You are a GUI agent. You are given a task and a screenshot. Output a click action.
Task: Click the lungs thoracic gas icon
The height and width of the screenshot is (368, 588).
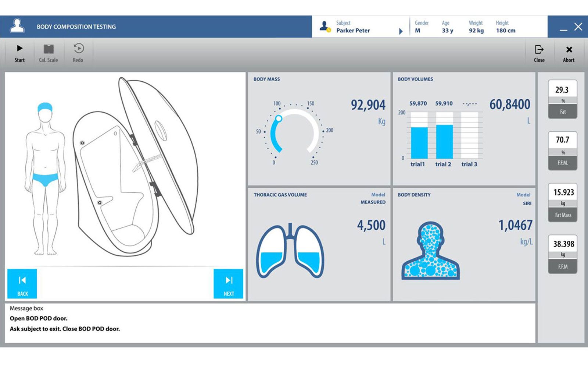point(290,251)
